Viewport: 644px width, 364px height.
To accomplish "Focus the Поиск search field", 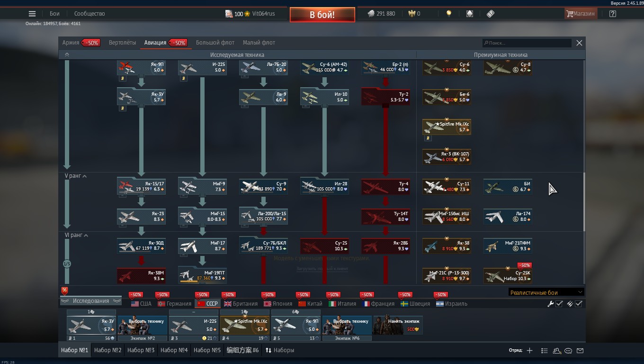I will click(527, 43).
